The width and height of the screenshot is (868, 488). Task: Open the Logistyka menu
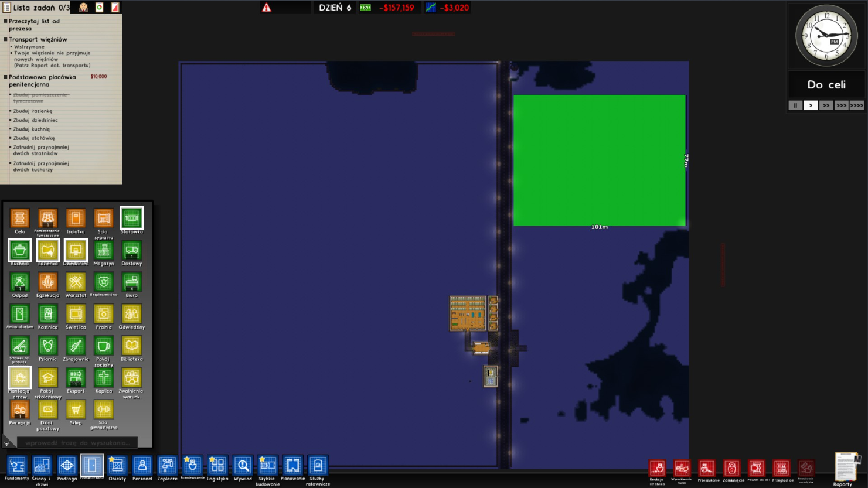point(217,465)
